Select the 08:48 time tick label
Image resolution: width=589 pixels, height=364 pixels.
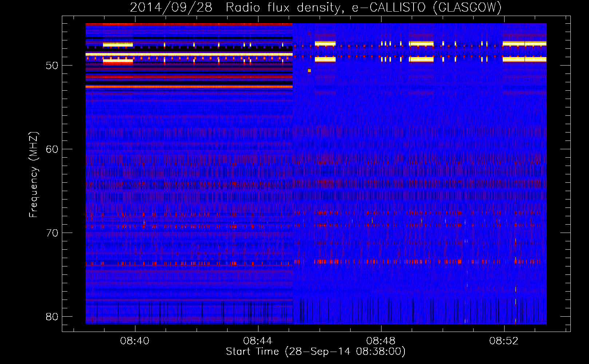pos(381,341)
